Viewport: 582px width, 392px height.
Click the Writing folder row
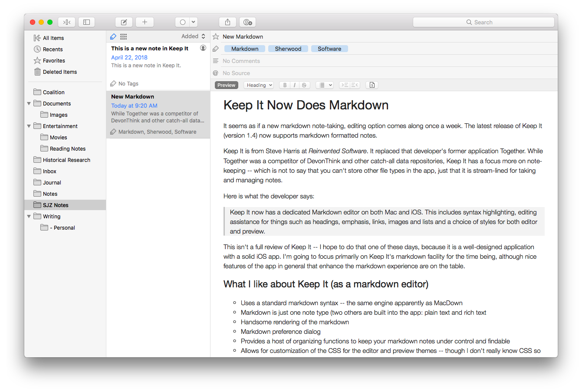pyautogui.click(x=65, y=216)
